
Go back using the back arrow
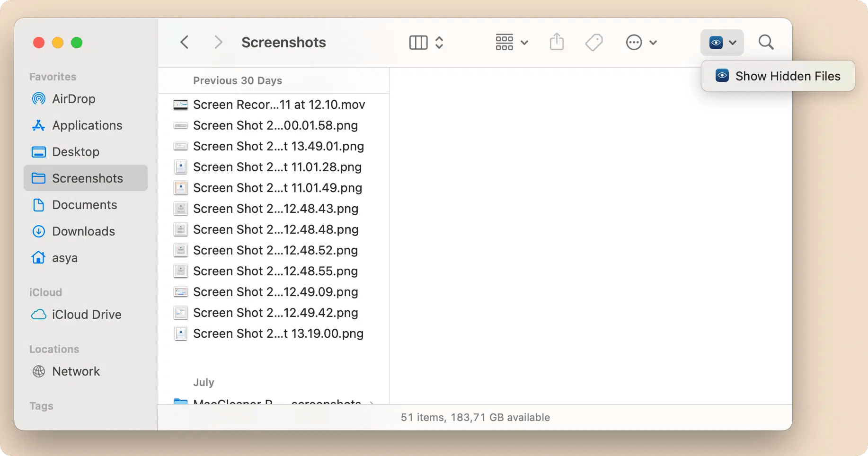185,42
